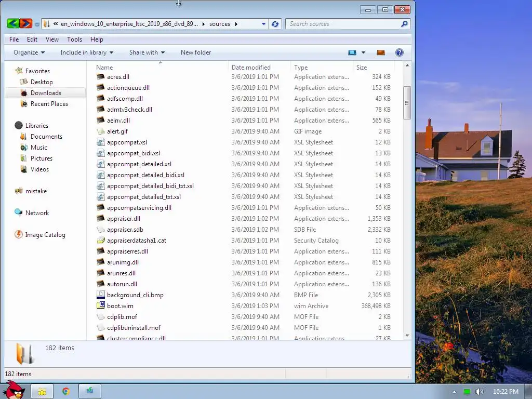Sort by the Type column header
This screenshot has width=532, height=399.
[x=322, y=67]
